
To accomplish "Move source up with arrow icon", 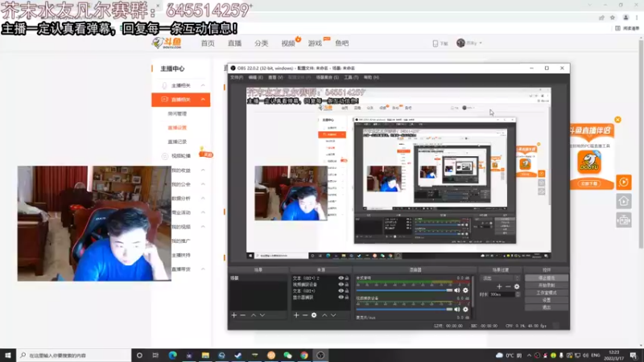I will pyautogui.click(x=324, y=315).
